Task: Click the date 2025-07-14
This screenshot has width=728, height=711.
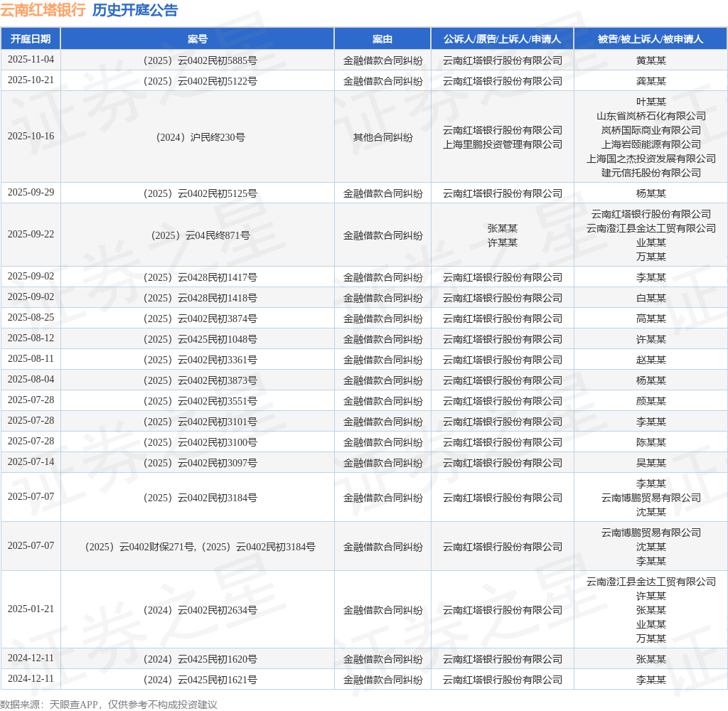Action: pos(31,461)
